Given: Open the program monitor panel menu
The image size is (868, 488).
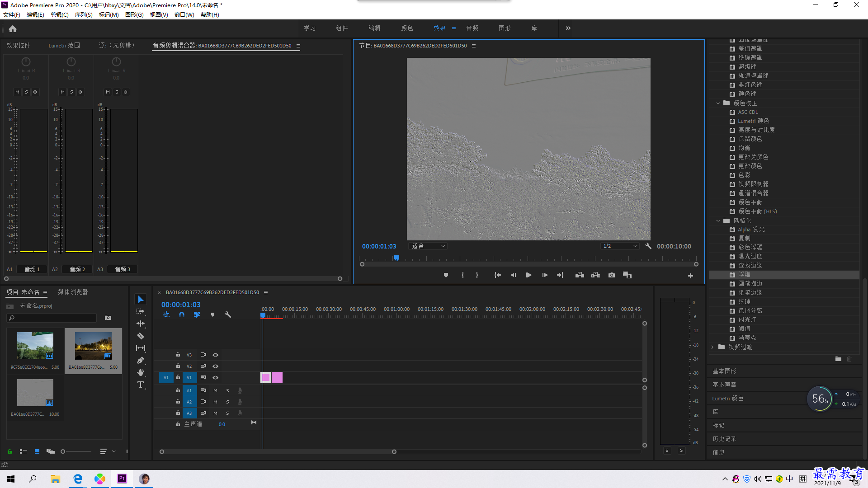Looking at the screenshot, I should coord(474,46).
